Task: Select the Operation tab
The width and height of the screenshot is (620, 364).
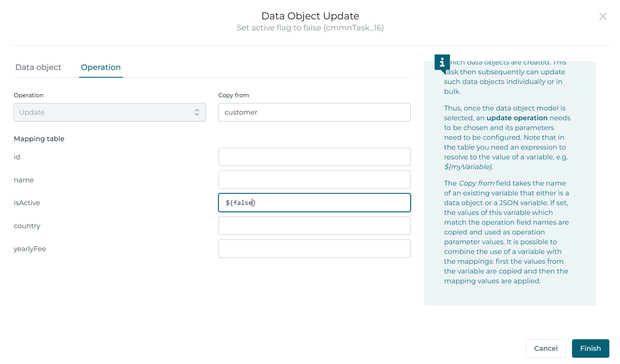Action: tap(101, 67)
